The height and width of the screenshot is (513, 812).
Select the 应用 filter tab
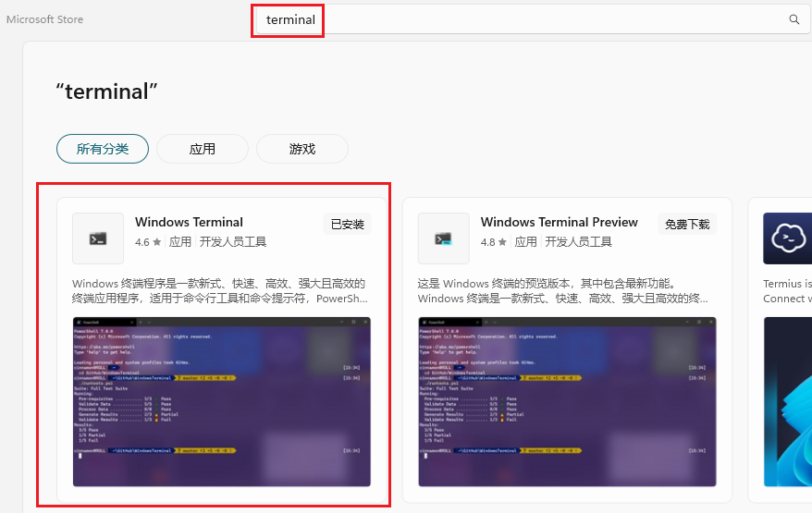click(x=203, y=149)
